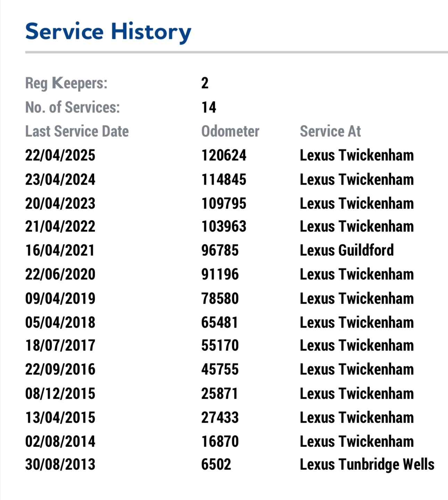Click the Service History heading
The height and width of the screenshot is (500, 448).
108,32
